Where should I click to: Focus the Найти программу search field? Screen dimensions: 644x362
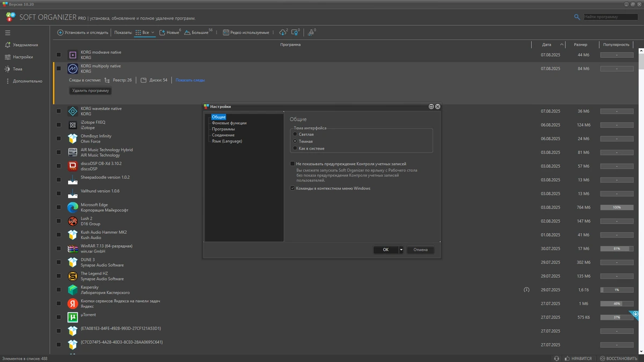(x=611, y=17)
